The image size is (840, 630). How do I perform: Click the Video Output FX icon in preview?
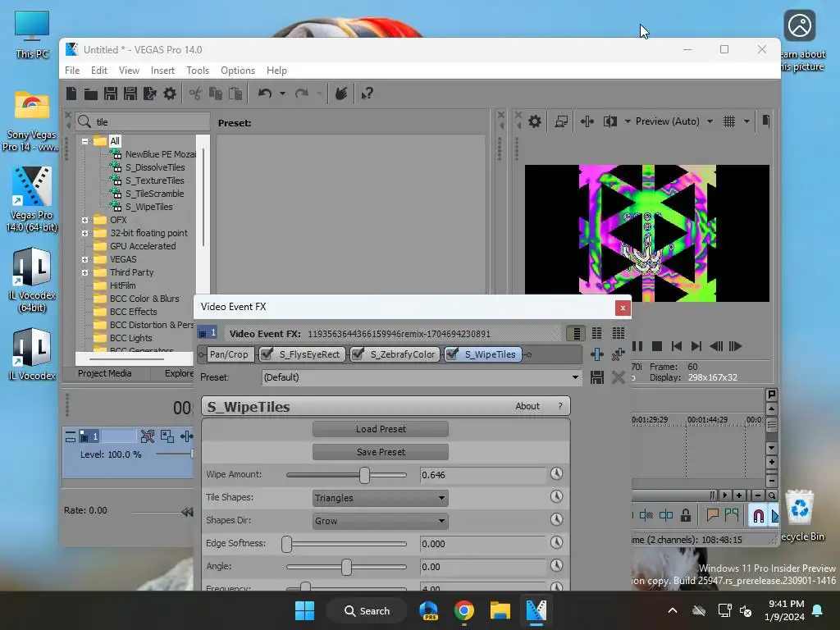(x=587, y=121)
